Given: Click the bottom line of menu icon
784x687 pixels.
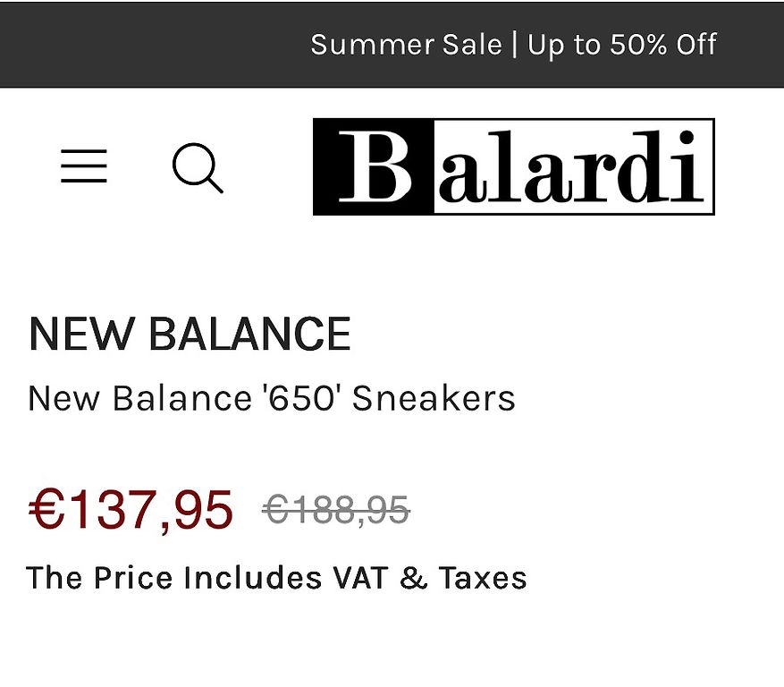Looking at the screenshot, I should click(84, 180).
